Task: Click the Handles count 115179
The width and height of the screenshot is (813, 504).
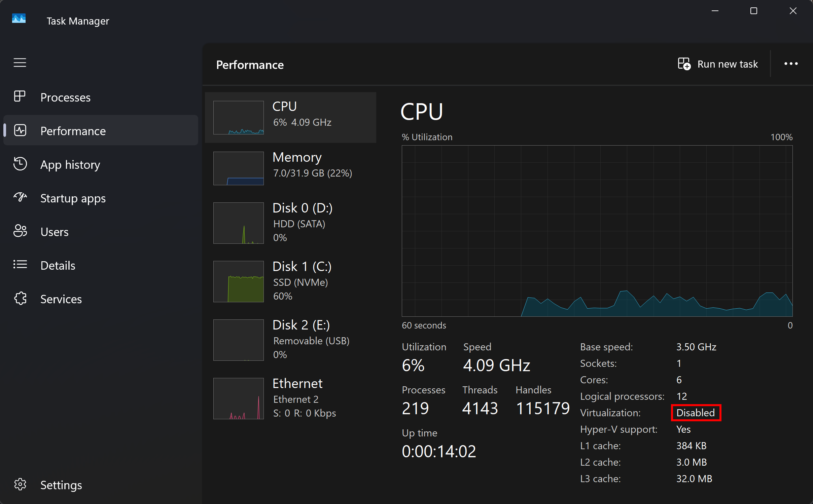Action: [x=542, y=408]
